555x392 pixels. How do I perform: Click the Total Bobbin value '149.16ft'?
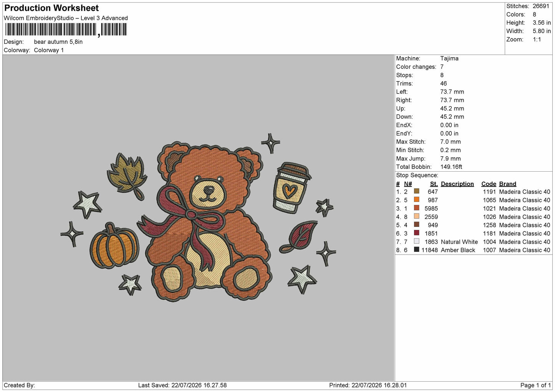(x=451, y=167)
